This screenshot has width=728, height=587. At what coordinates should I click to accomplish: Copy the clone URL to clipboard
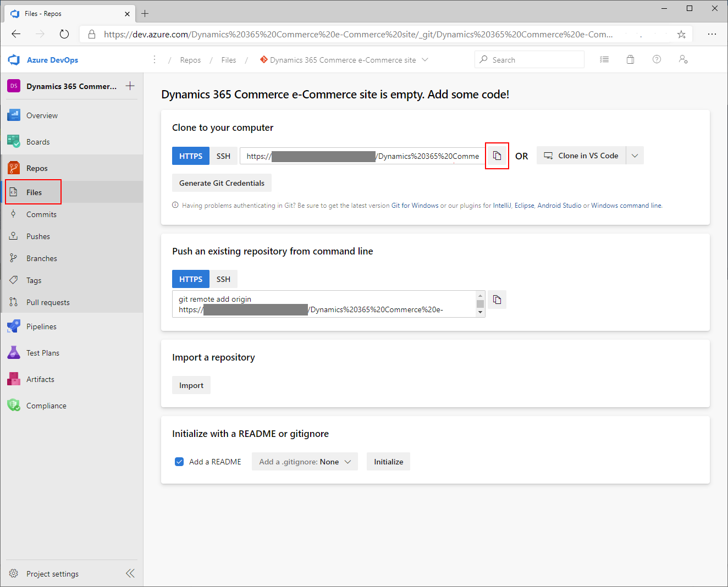point(497,156)
